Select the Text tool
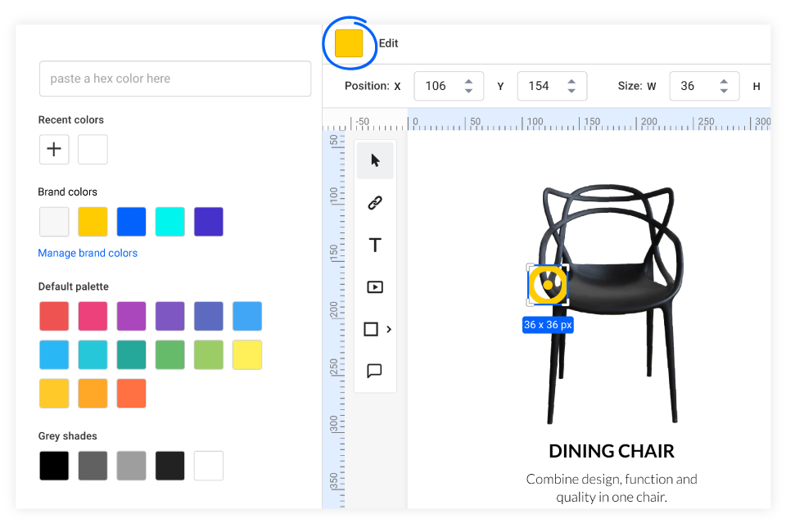Screen dimensions: 786x532 [375, 245]
